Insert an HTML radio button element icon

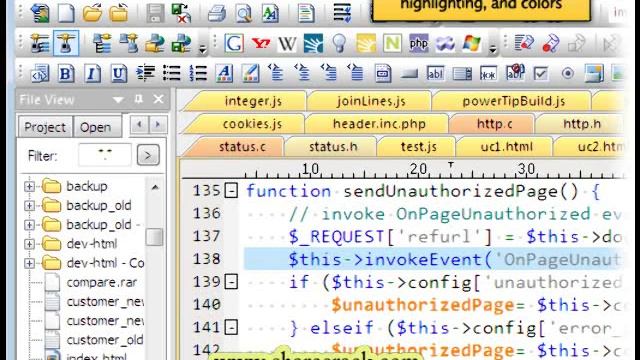coord(567,73)
